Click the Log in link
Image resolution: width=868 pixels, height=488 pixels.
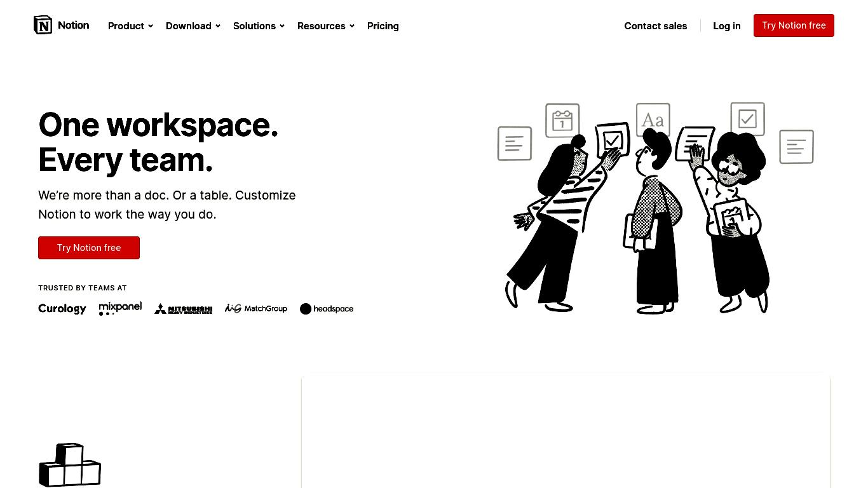coord(727,26)
